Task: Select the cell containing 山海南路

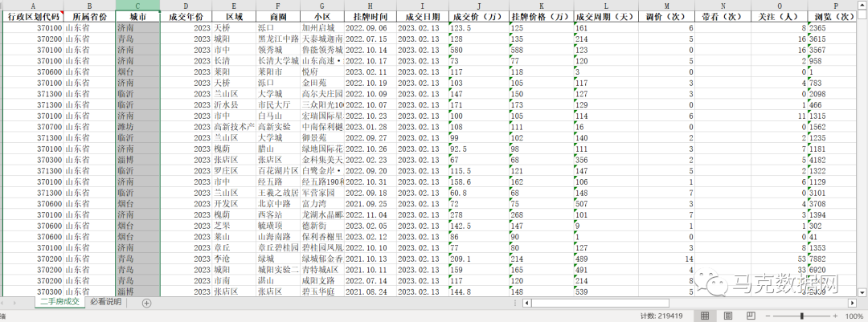Action: click(278, 237)
